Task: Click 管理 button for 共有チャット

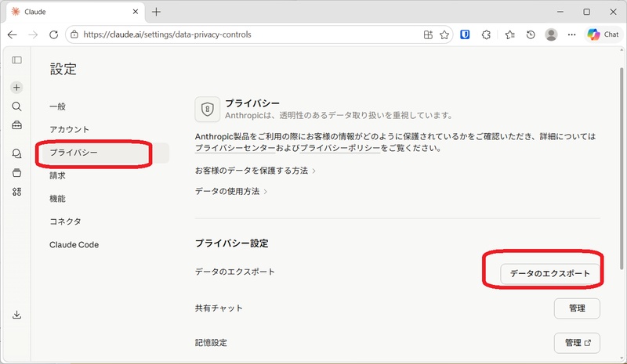Action: tap(577, 308)
